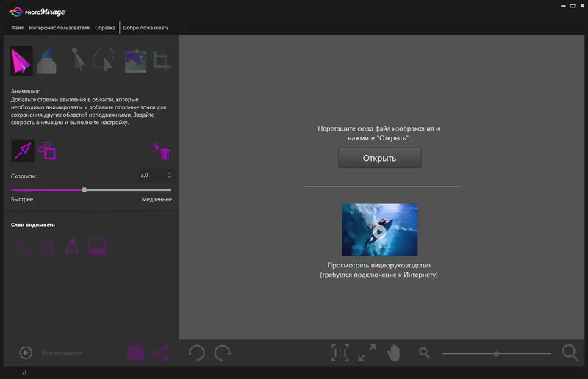Image resolution: width=588 pixels, height=379 pixels.
Task: Choose the selection pointer tool
Action: 78,60
